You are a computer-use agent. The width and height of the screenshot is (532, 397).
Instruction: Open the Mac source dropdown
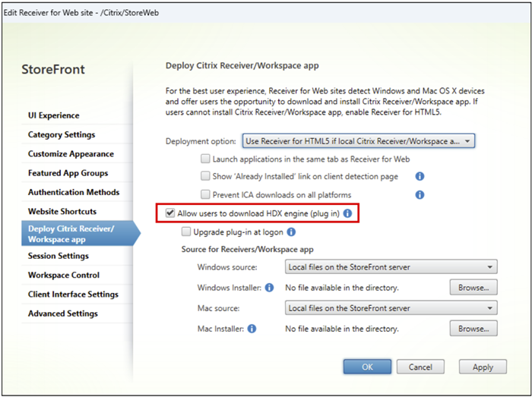(391, 308)
